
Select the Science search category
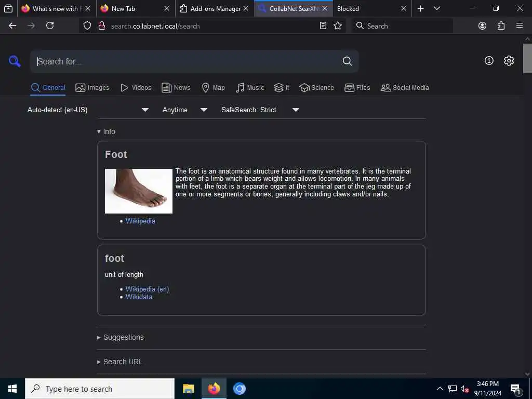(316, 87)
